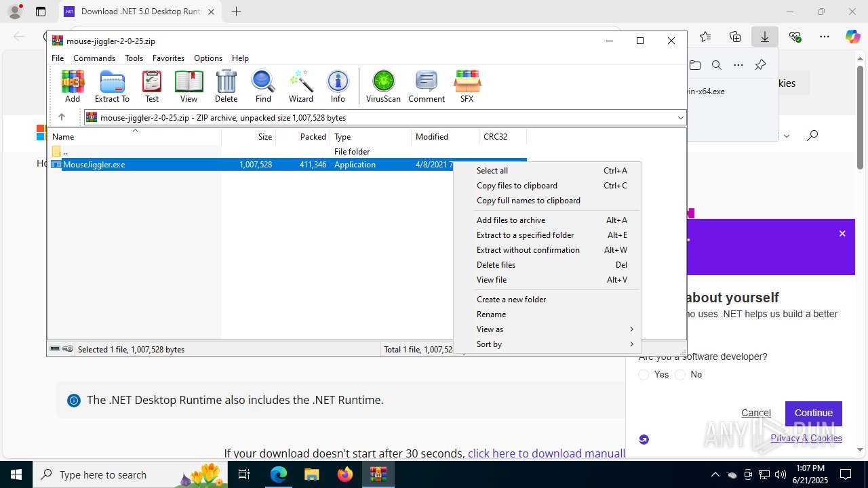The image size is (868, 488).
Task: Click the Add toolbar icon in WinRAR
Action: pos(73,86)
